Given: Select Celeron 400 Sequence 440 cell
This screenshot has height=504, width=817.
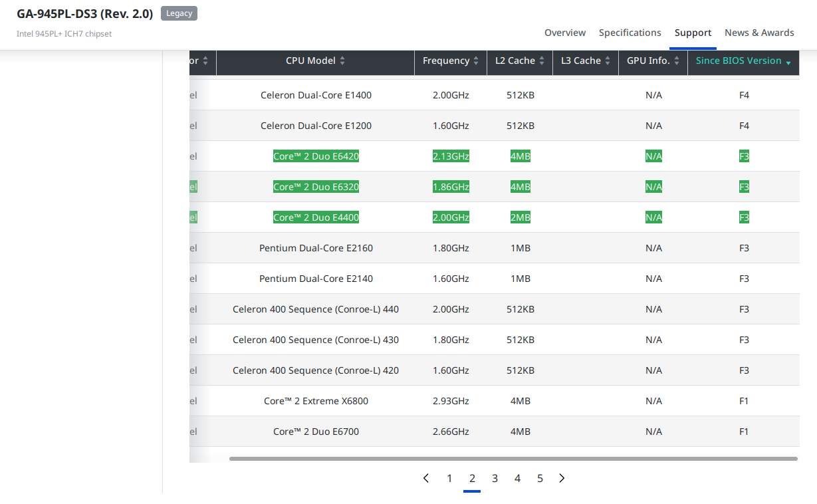Looking at the screenshot, I should click(x=316, y=309).
